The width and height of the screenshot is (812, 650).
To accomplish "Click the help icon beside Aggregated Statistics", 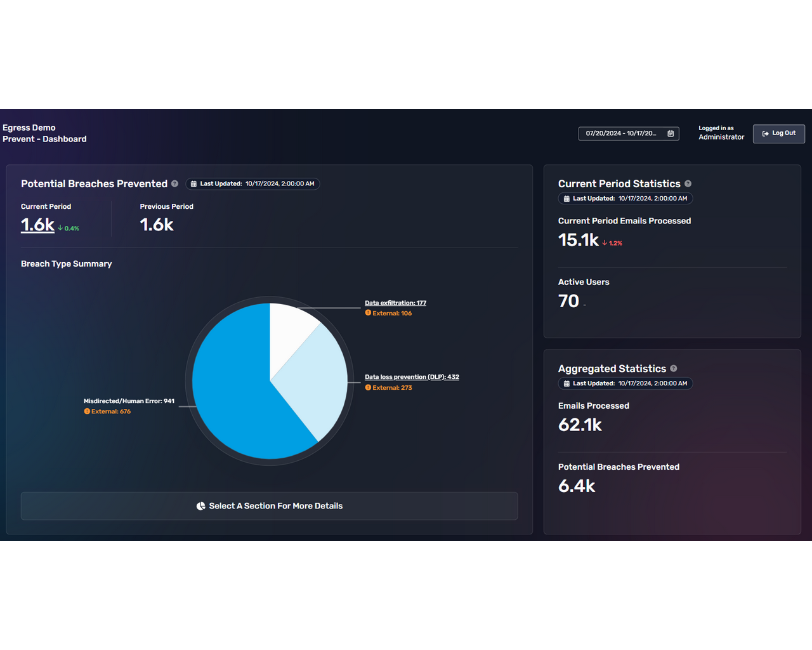I will click(673, 368).
